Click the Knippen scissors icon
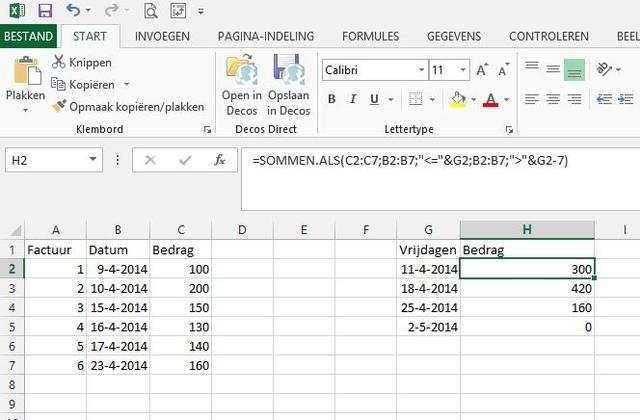 [59, 63]
